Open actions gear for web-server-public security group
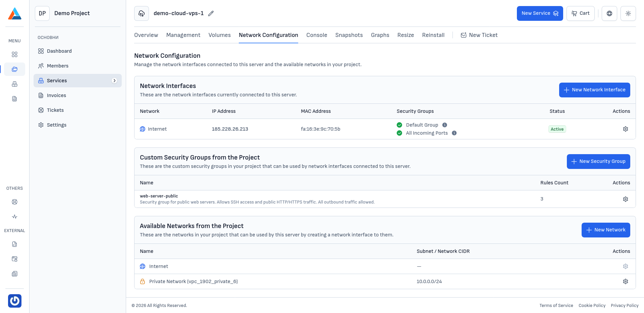644x313 pixels. 625,199
